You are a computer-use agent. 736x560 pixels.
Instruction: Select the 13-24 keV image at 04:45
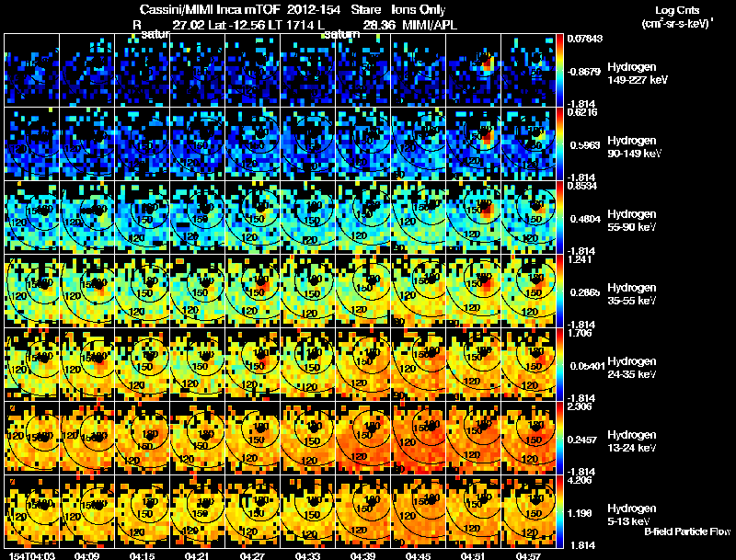[x=419, y=438]
